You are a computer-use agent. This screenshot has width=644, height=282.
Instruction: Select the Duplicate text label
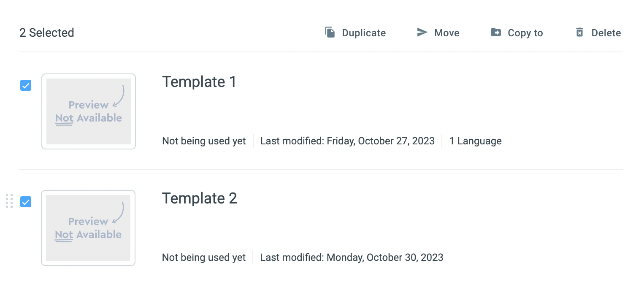tap(364, 33)
